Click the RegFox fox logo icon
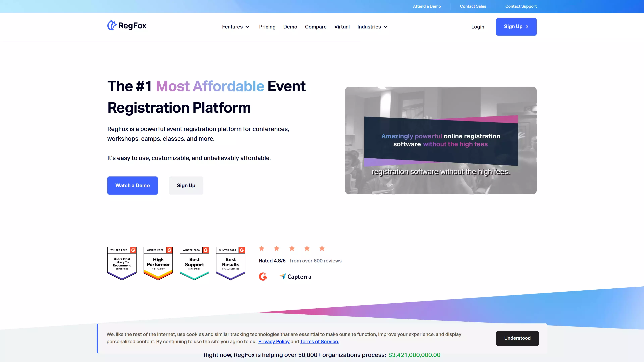The image size is (644, 362). tap(112, 25)
